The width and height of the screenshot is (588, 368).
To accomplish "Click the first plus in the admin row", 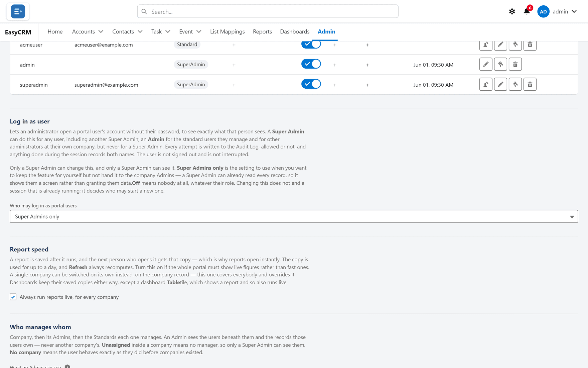I will [x=234, y=65].
